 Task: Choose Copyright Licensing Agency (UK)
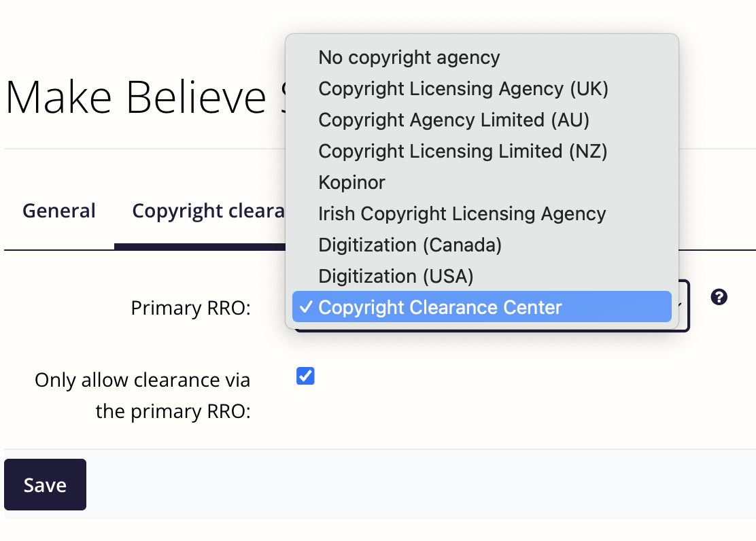click(481, 89)
